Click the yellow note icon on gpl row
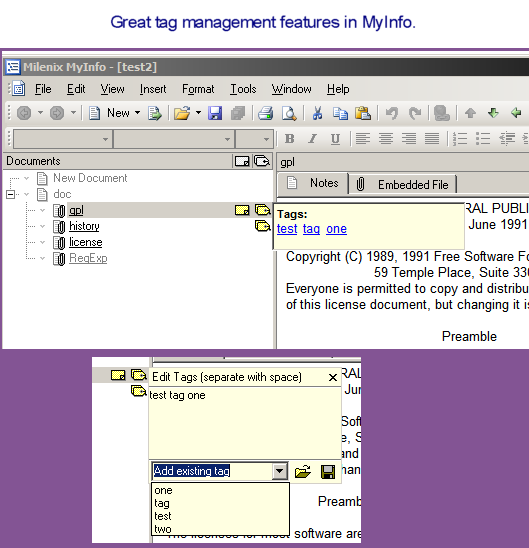This screenshot has height=548, width=529. click(x=242, y=210)
